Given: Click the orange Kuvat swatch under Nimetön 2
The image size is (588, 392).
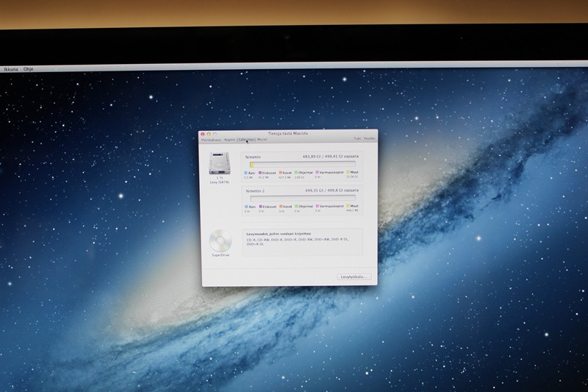Looking at the screenshot, I should click(x=281, y=207).
